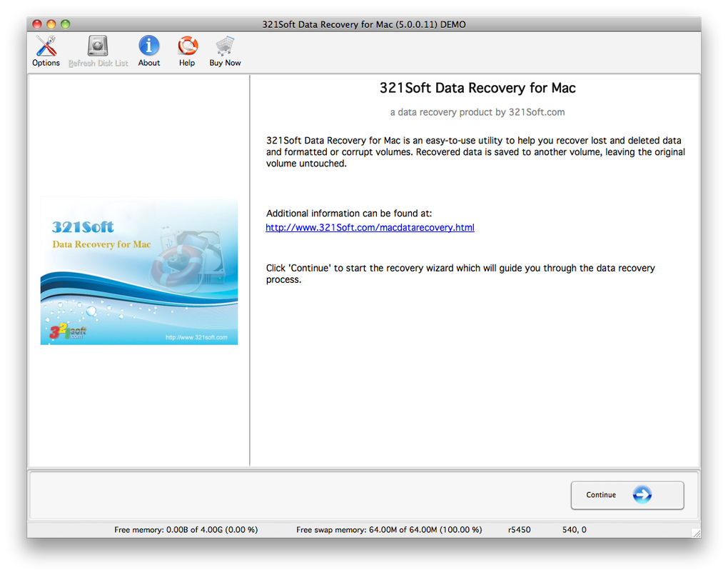The image size is (728, 575).
Task: Click the '321Soft Data Recovery for Mac' heading
Action: point(477,88)
